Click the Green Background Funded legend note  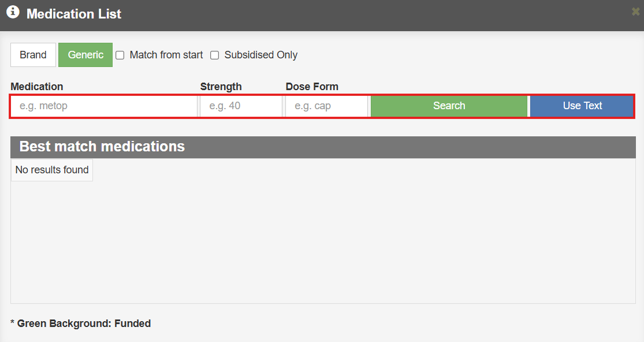[81, 324]
